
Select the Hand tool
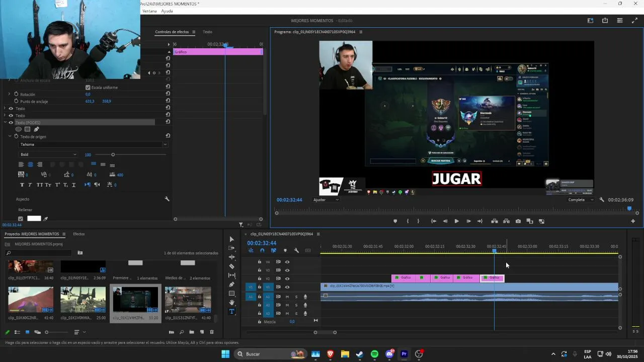pos(231,303)
